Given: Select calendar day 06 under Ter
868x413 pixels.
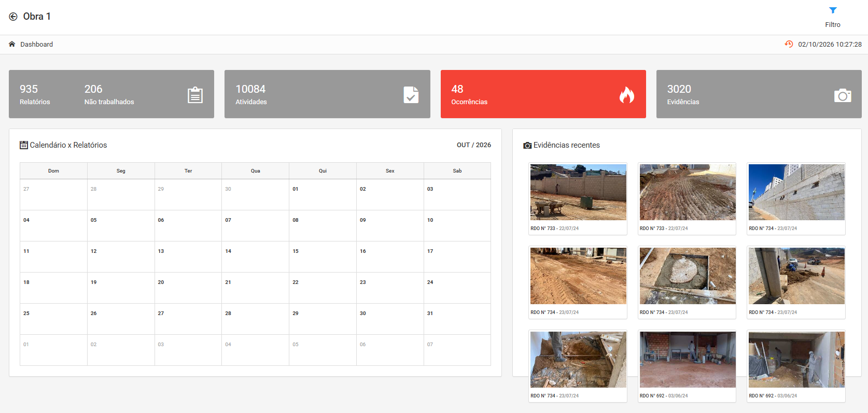Looking at the screenshot, I should (188, 225).
